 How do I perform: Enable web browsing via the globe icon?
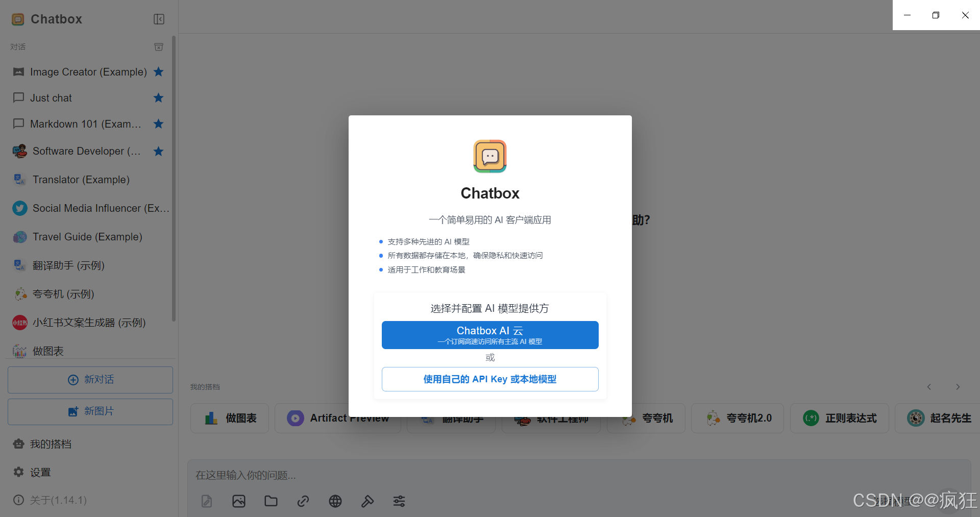tap(335, 501)
